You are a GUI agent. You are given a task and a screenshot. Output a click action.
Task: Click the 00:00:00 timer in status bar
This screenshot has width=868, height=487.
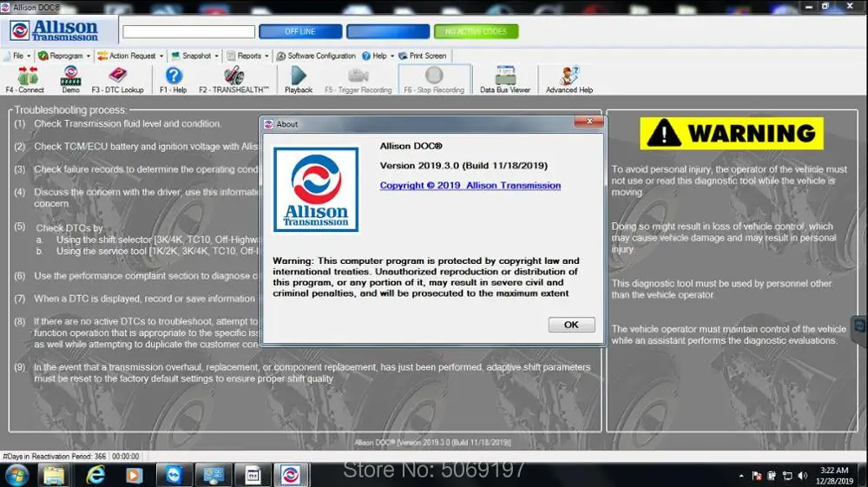[126, 457]
